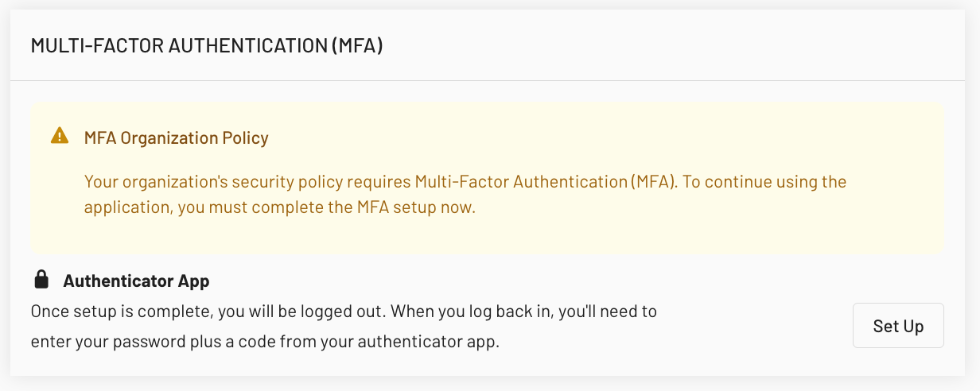Select the "MFA Organization Policy" heading

[x=176, y=138]
